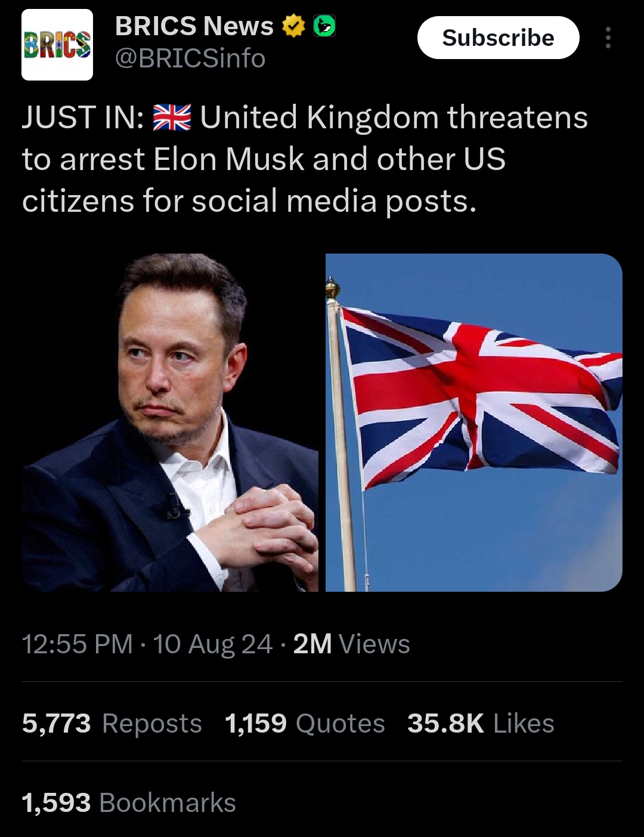This screenshot has width=644, height=837.
Task: Open the BRICS News profile avatar
Action: [x=57, y=45]
